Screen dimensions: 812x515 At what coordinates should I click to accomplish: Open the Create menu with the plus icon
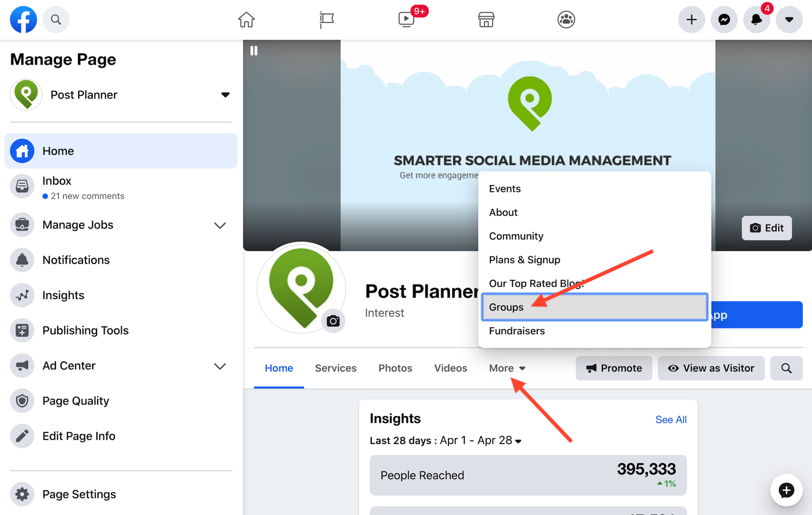pos(691,19)
